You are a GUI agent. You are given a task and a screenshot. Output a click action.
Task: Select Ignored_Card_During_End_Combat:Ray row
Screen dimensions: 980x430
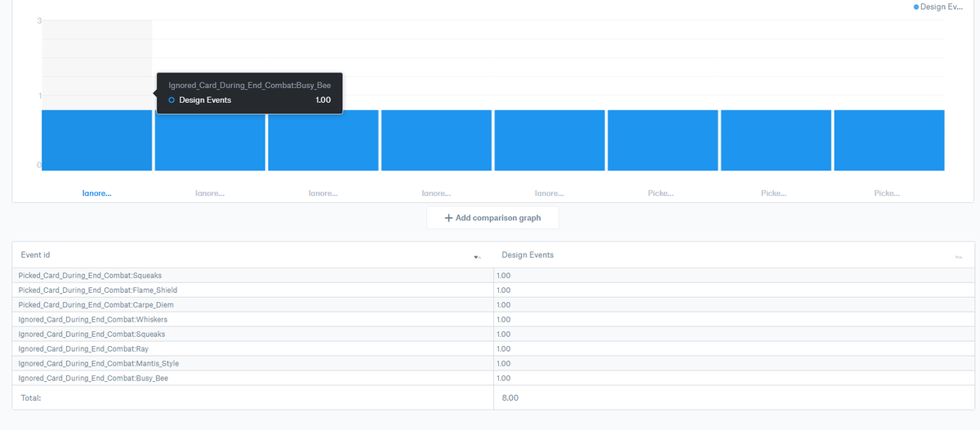tap(493, 349)
